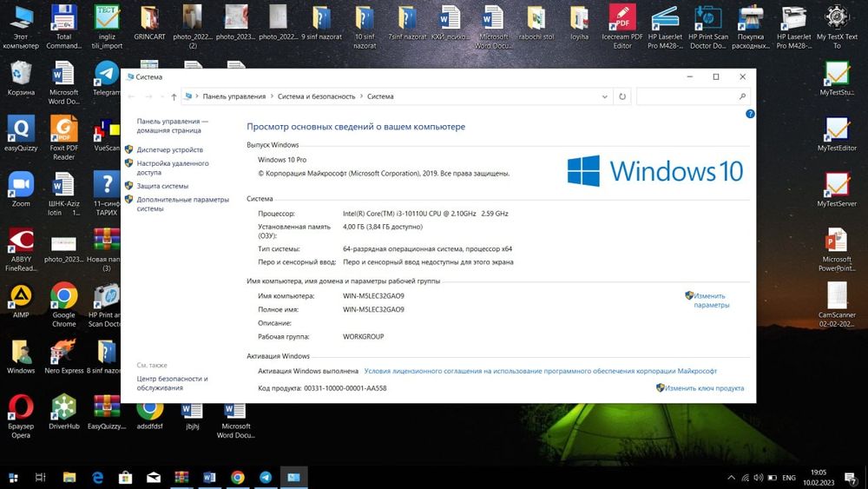Launch Opera browser shortcut
Viewport: 868px width, 489px height.
coord(21,416)
